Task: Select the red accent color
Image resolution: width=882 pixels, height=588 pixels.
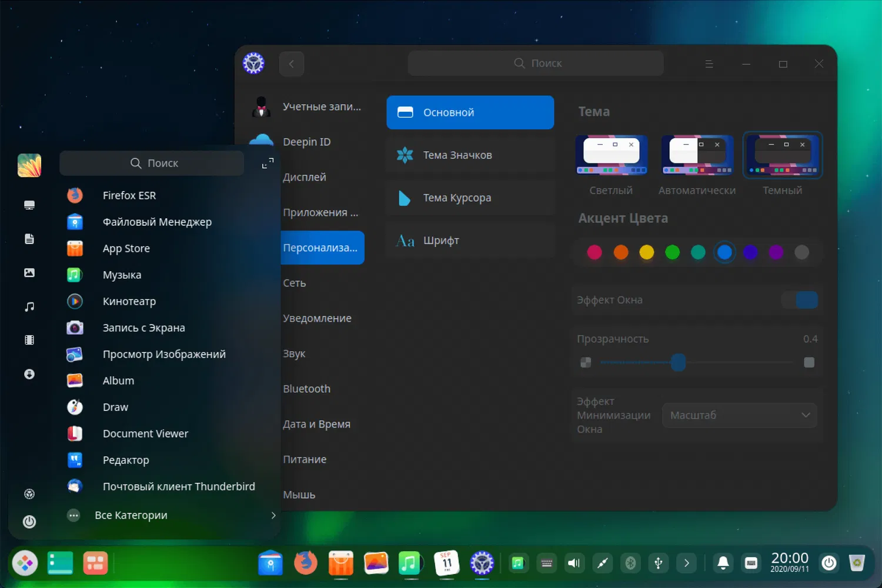Action: coord(594,252)
